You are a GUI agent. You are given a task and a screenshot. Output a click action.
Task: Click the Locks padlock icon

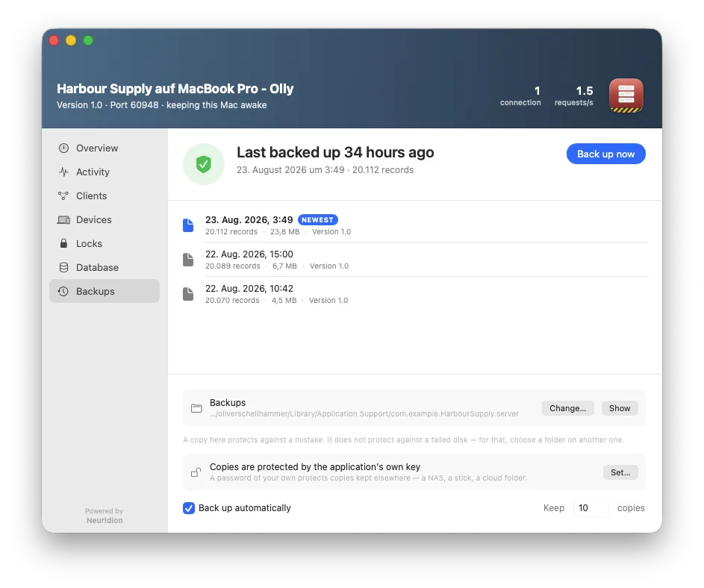[63, 243]
